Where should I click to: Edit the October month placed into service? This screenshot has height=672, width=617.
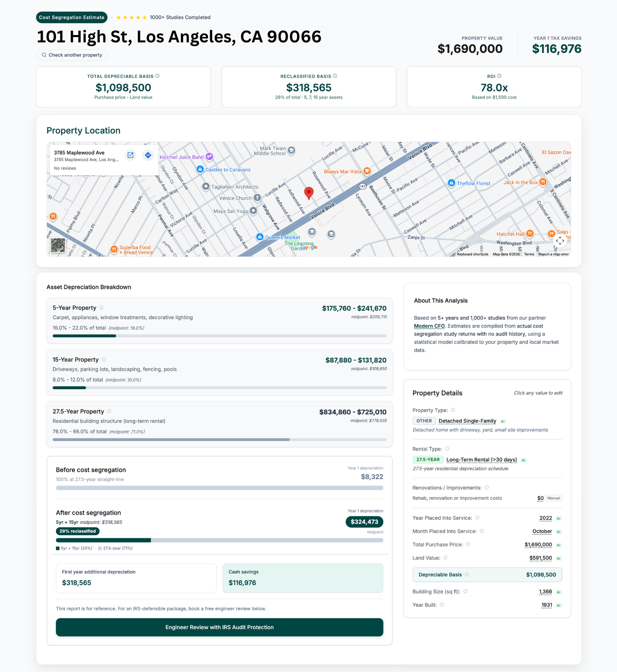(x=542, y=531)
